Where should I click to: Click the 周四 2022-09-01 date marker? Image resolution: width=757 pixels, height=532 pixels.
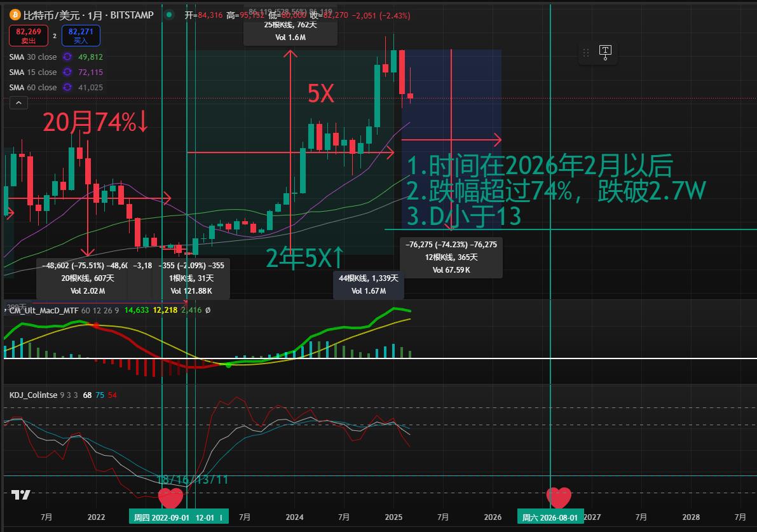pyautogui.click(x=161, y=517)
